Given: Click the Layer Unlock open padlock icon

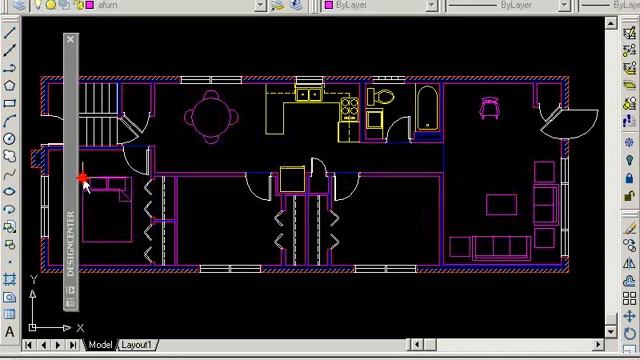Looking at the screenshot, I should point(629,196).
